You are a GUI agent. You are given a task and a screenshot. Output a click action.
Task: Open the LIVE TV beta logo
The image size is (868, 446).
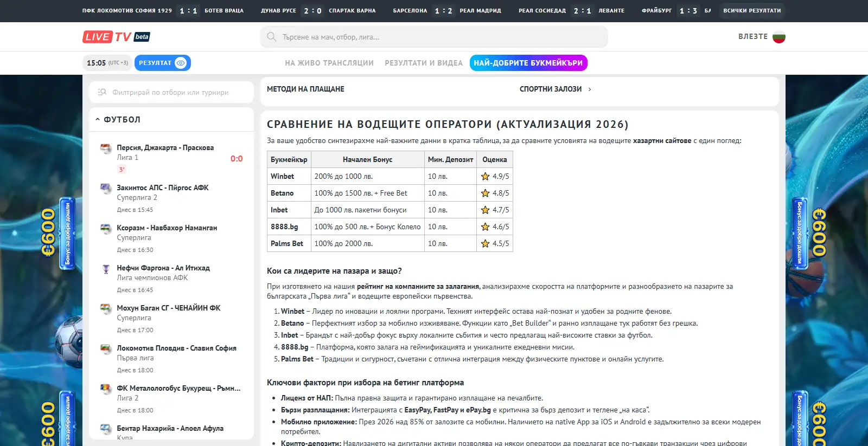(116, 37)
